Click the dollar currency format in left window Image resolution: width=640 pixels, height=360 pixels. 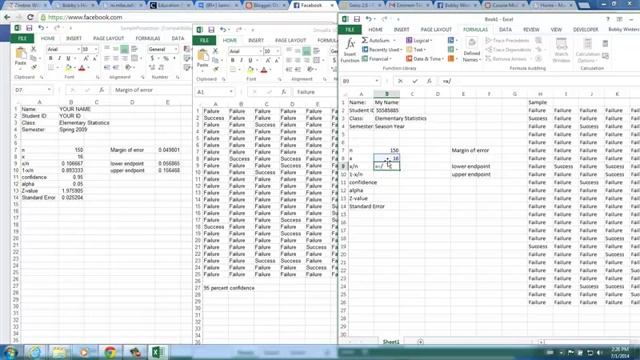(x=153, y=58)
